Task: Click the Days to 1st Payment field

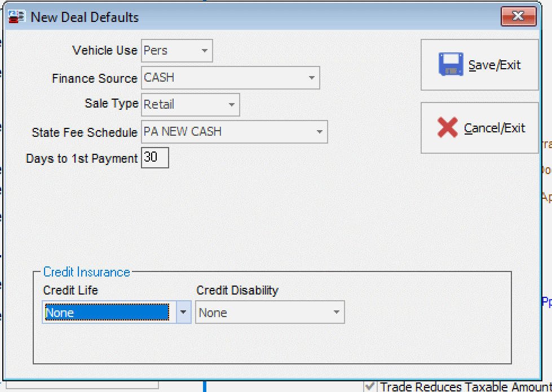Action: pyautogui.click(x=154, y=158)
